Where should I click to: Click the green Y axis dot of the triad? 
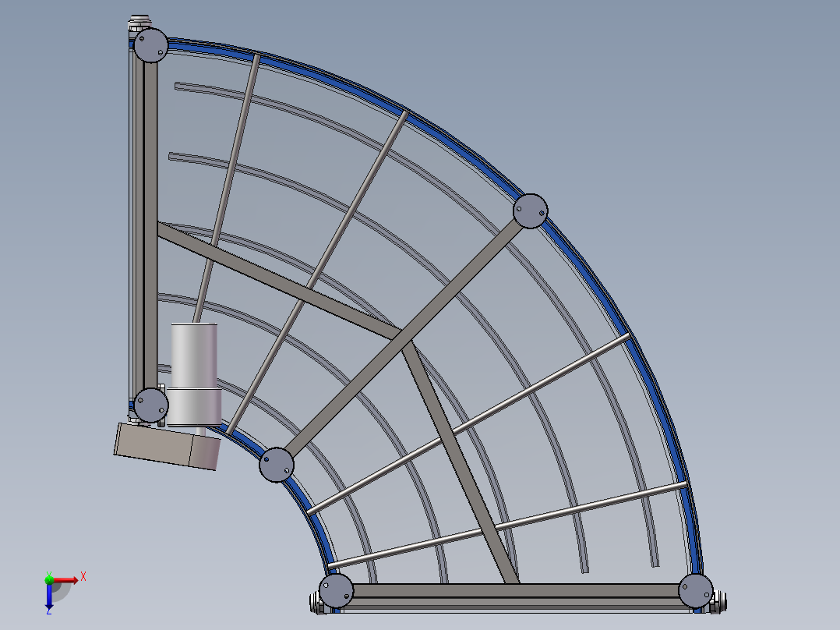pos(49,579)
